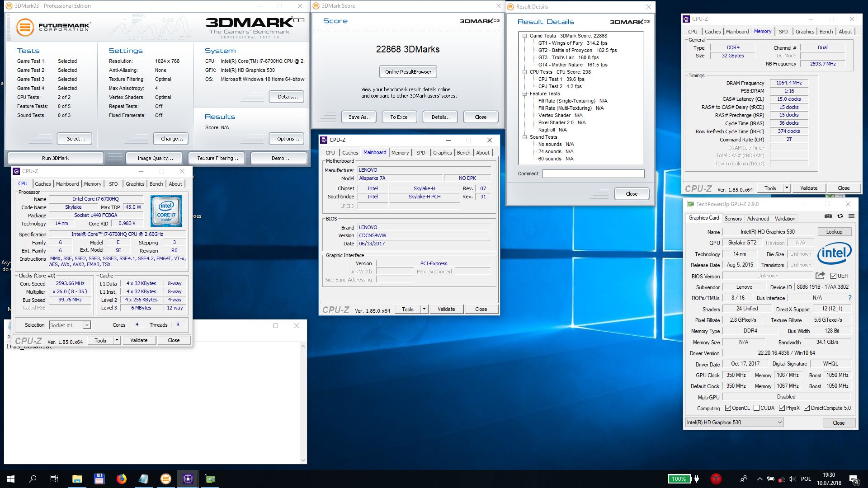Screen dimensions: 868x488
Task: Open the Validation tab in GPU-Z
Action: click(x=785, y=219)
